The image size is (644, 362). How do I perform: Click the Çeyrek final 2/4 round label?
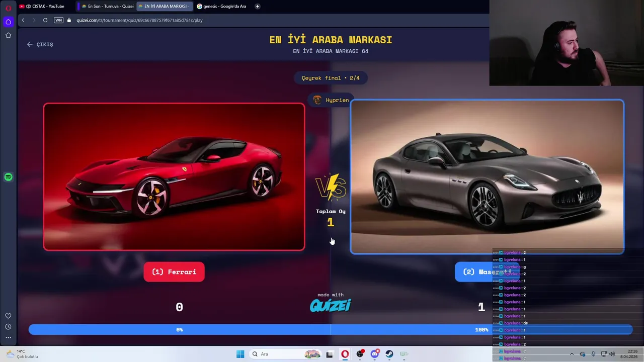pos(331,78)
